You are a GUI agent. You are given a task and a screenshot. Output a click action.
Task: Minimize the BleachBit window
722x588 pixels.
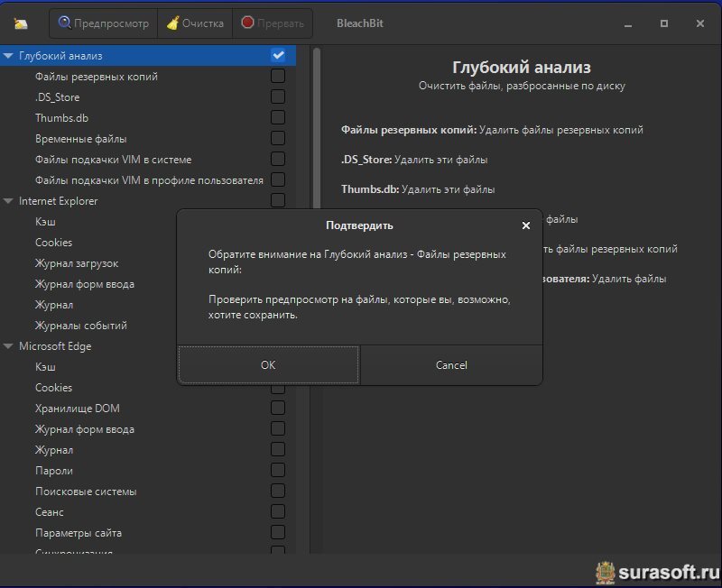(628, 23)
